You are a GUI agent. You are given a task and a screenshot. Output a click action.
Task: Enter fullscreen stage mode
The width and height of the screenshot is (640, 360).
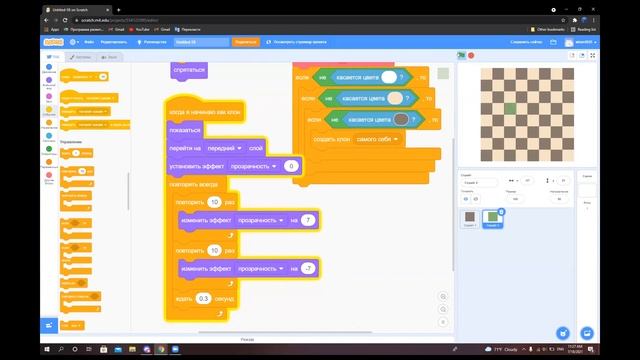[593, 56]
